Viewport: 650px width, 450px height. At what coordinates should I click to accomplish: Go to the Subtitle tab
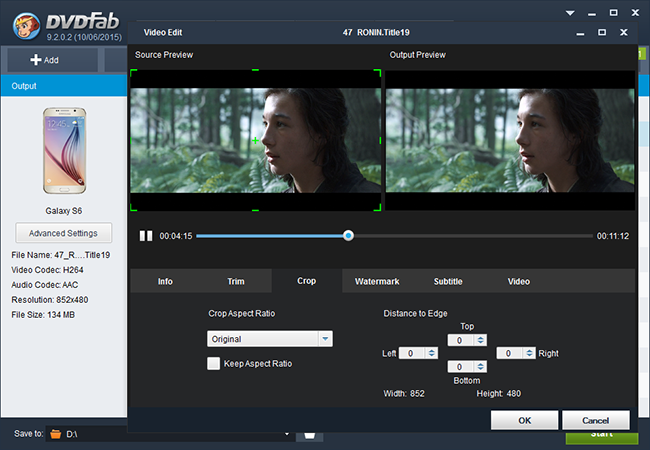[448, 281]
